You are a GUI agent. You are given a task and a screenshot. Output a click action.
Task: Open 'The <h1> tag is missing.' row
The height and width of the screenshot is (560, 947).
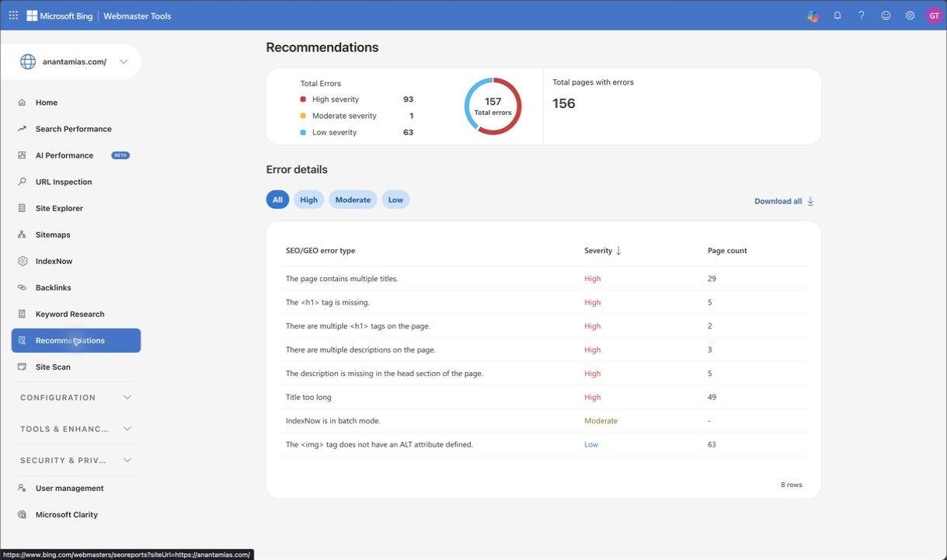tap(544, 302)
